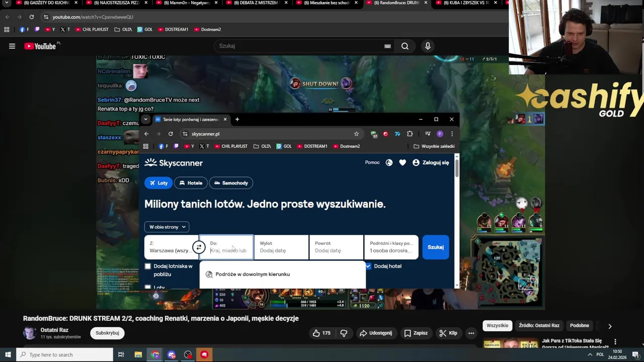Check the Dodaj lotniska w pobliżu box

pos(147,266)
